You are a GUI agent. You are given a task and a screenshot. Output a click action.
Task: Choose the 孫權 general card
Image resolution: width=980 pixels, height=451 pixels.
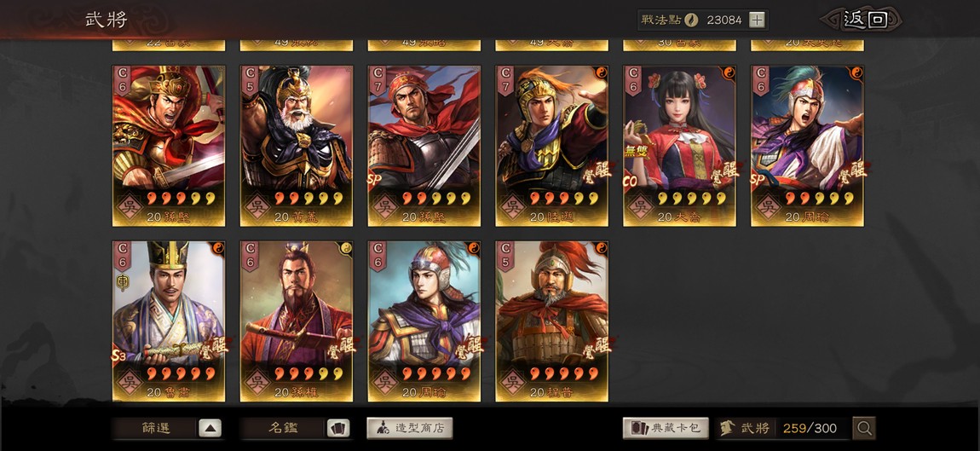[x=297, y=321]
